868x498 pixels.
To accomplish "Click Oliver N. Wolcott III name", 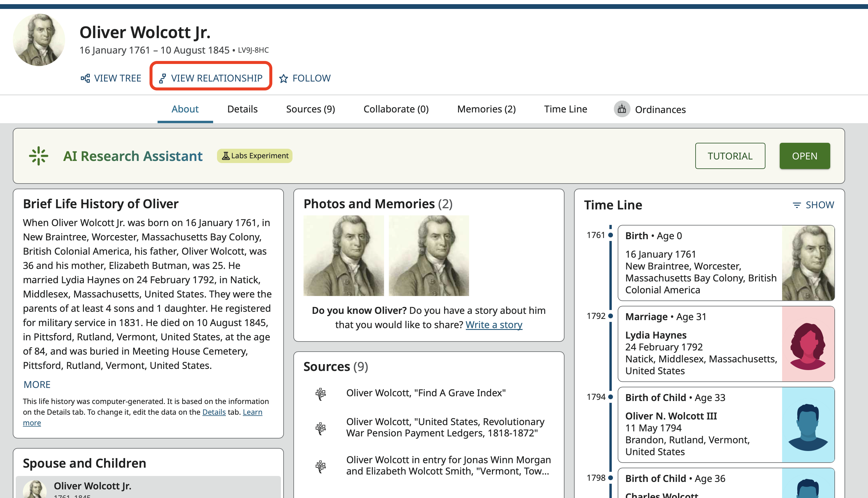I will point(671,416).
